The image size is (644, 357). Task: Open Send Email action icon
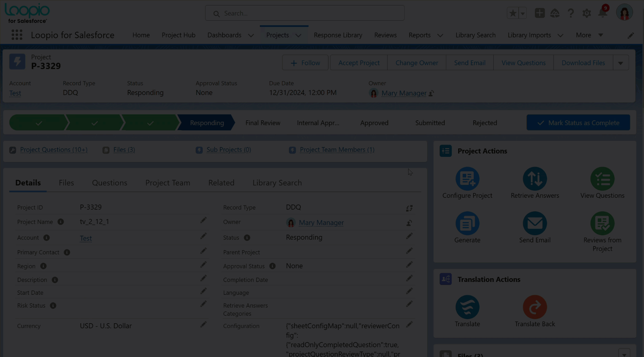tap(535, 223)
